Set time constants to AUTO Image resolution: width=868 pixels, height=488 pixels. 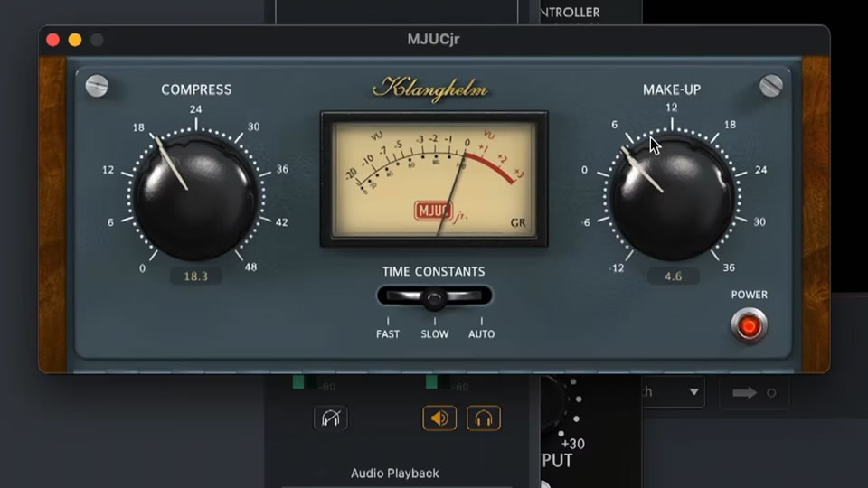tap(482, 333)
